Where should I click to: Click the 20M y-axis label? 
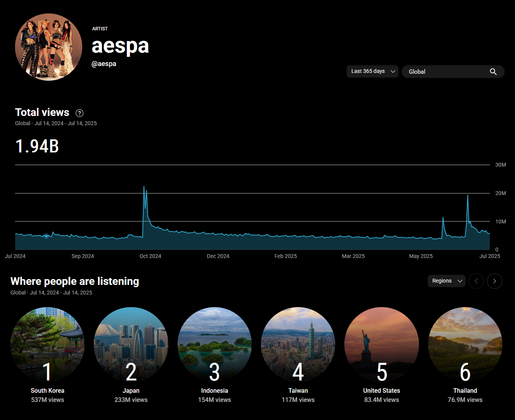pos(500,193)
